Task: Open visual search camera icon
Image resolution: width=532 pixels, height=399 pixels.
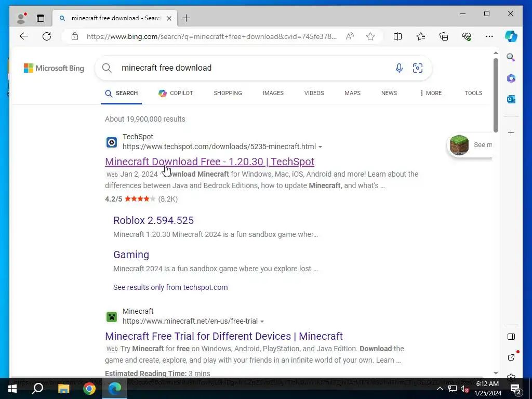Action: click(x=418, y=68)
